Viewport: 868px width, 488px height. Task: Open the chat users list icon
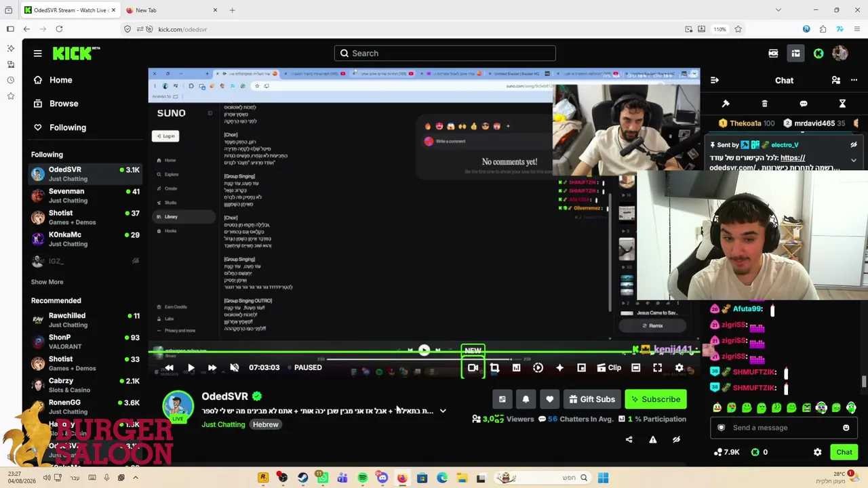(x=836, y=80)
